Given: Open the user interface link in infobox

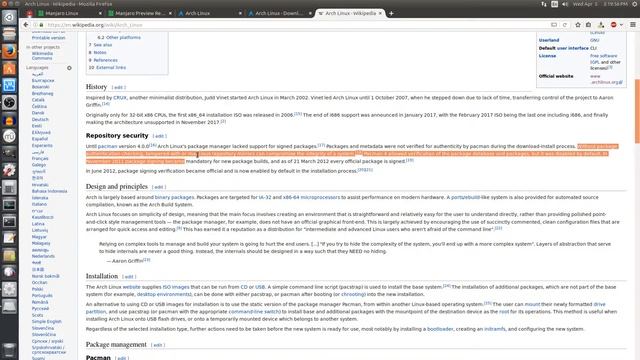Looking at the screenshot, I should (x=573, y=48).
